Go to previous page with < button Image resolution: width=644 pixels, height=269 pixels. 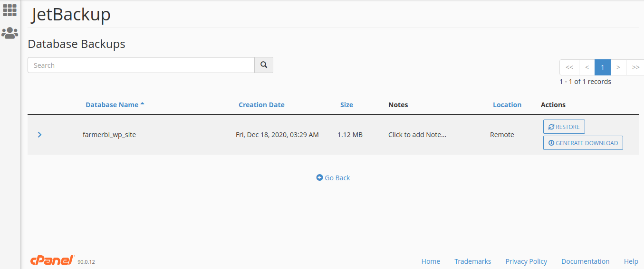click(x=587, y=67)
